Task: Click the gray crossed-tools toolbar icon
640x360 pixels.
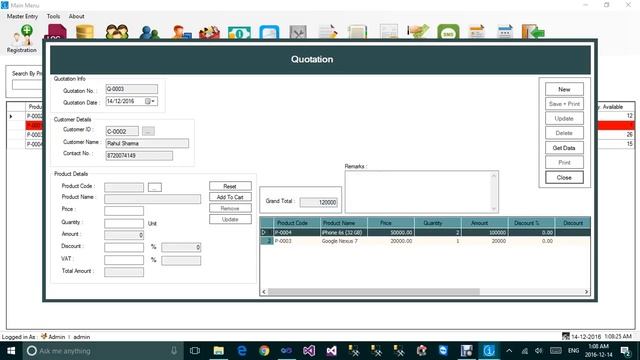Action: (298, 32)
